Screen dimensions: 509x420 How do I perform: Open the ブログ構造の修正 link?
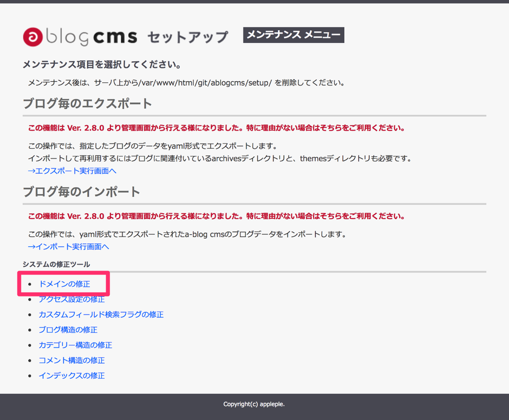[67, 330]
